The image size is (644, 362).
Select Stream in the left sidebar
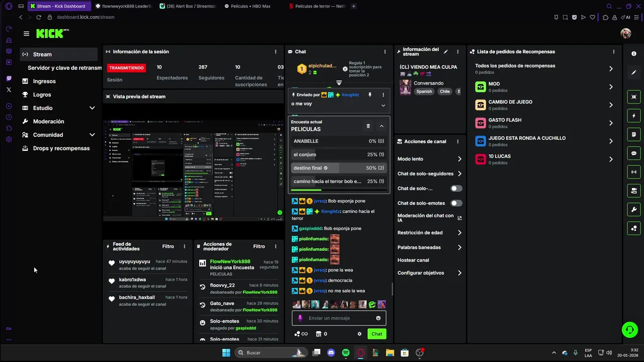[x=59, y=54]
